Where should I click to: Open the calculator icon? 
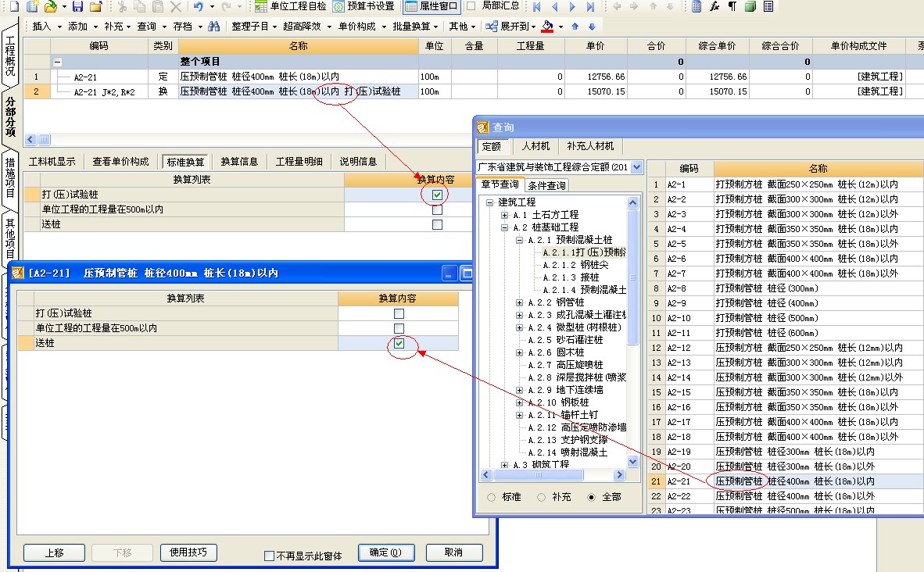pyautogui.click(x=697, y=6)
